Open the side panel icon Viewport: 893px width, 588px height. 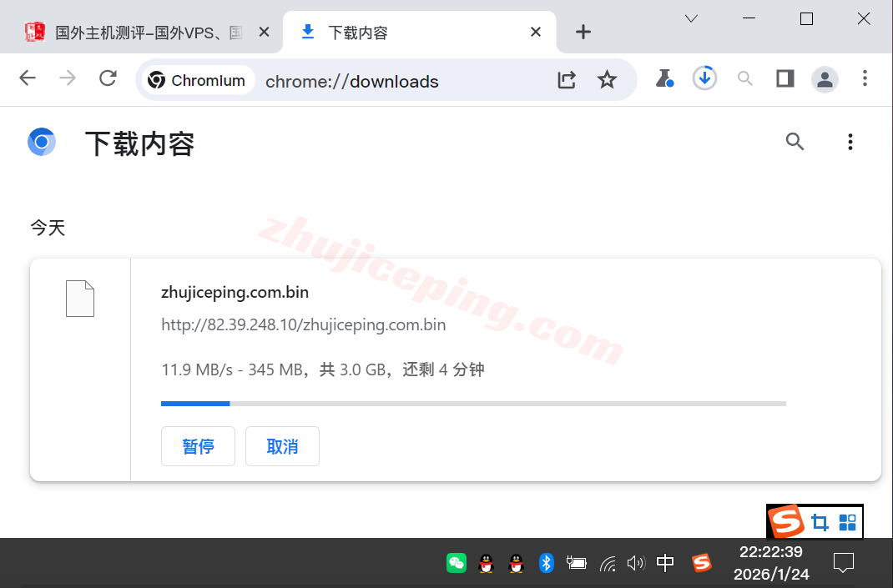[x=785, y=78]
